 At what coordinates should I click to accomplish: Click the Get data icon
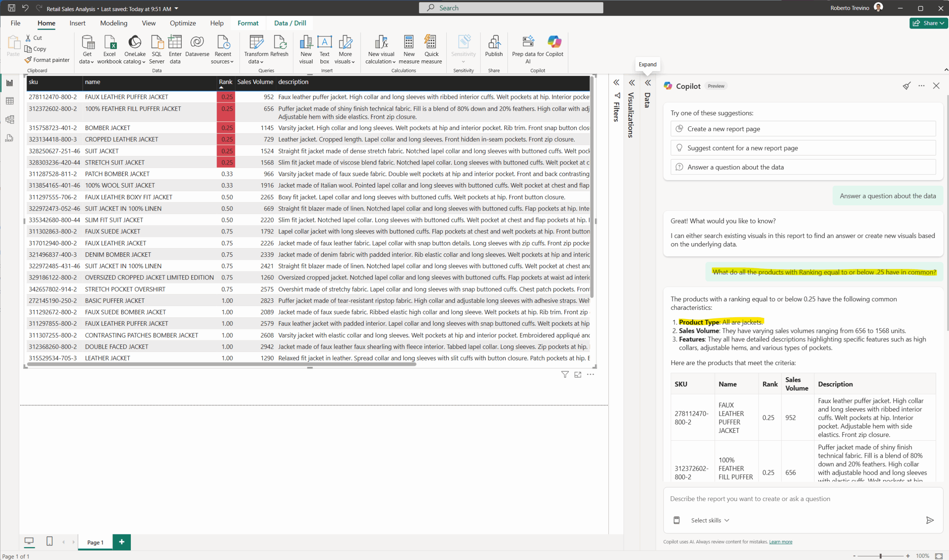(x=87, y=43)
